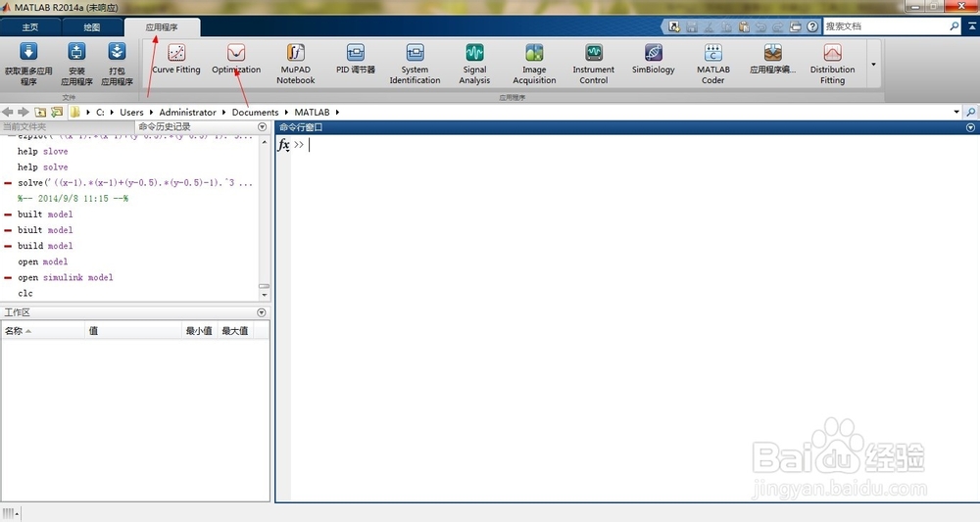The width and height of the screenshot is (980, 522).
Task: Click Documents in the folder path
Action: click(255, 113)
